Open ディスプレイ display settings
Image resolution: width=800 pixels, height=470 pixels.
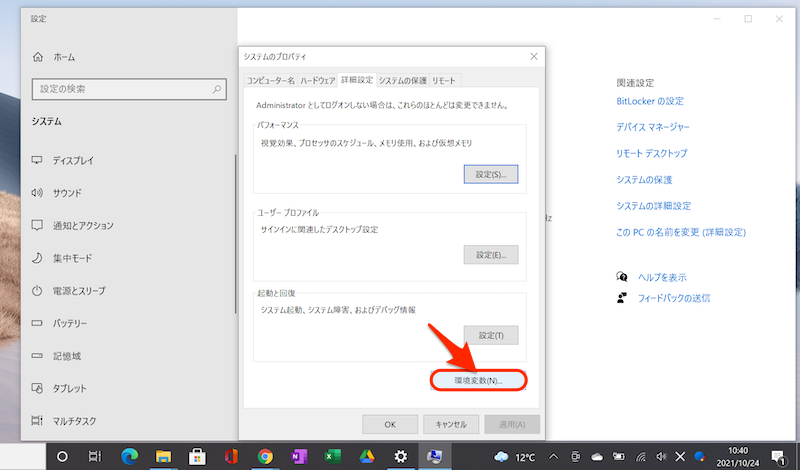click(73, 160)
